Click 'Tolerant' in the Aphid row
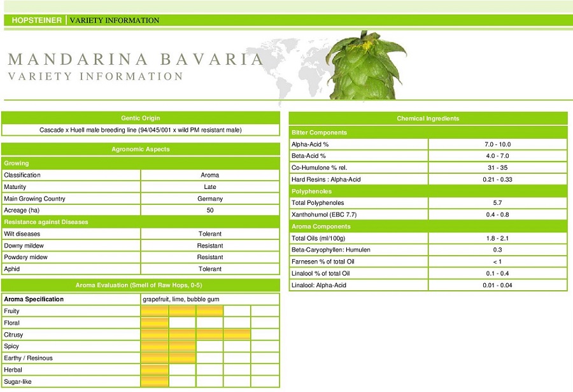The height and width of the screenshot is (392, 573). click(x=209, y=269)
